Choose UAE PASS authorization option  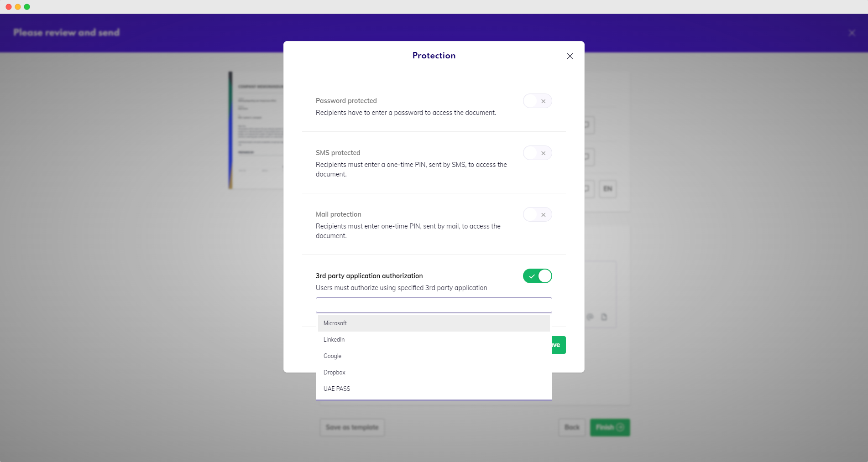tap(337, 389)
